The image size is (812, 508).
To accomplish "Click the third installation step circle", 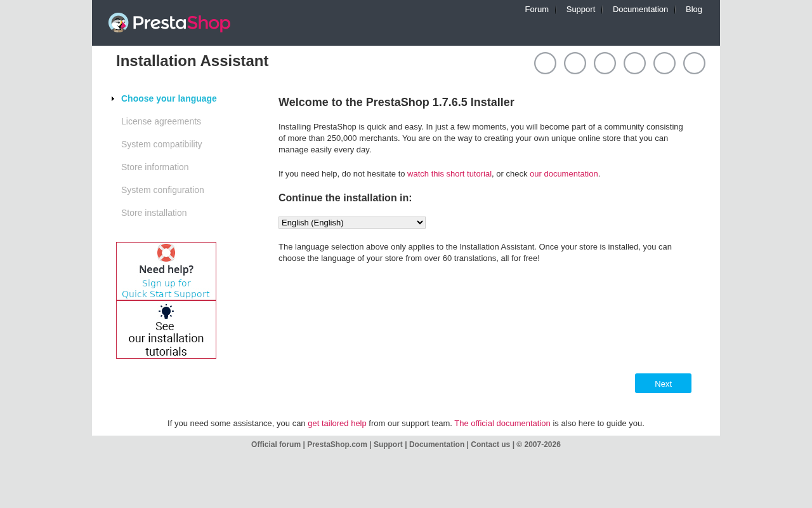I will click(x=605, y=63).
